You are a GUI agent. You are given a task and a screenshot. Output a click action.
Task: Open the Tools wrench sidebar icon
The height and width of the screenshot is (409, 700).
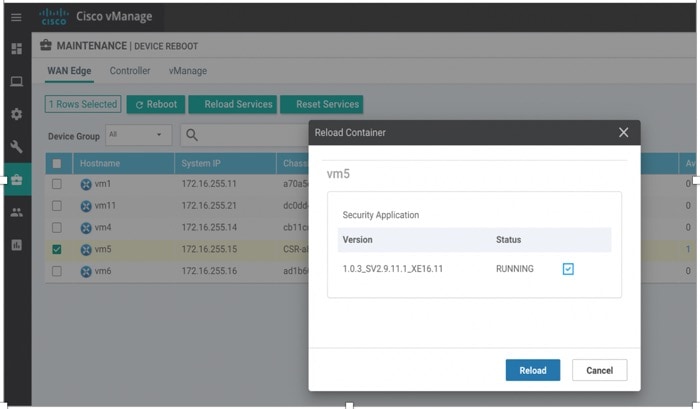(17, 146)
